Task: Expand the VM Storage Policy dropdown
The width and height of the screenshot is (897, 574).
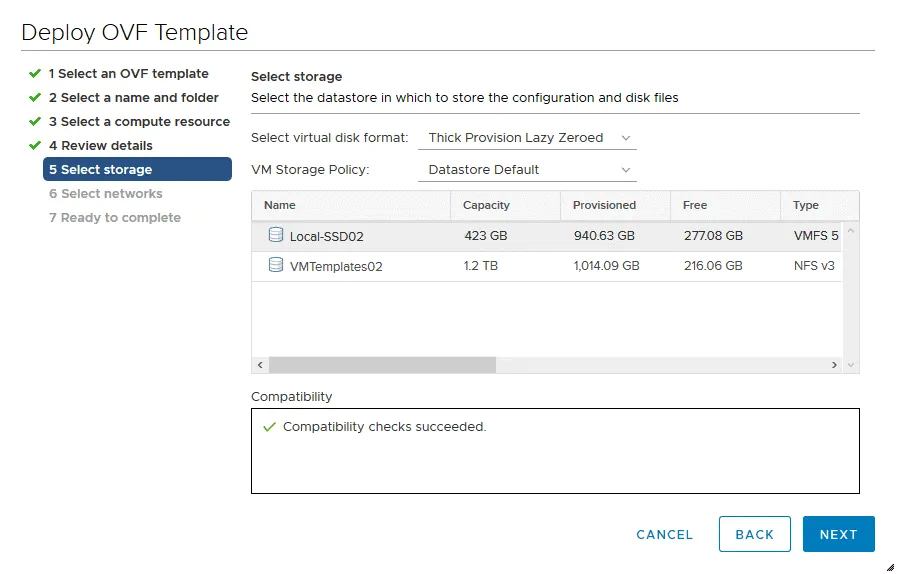Action: point(527,170)
